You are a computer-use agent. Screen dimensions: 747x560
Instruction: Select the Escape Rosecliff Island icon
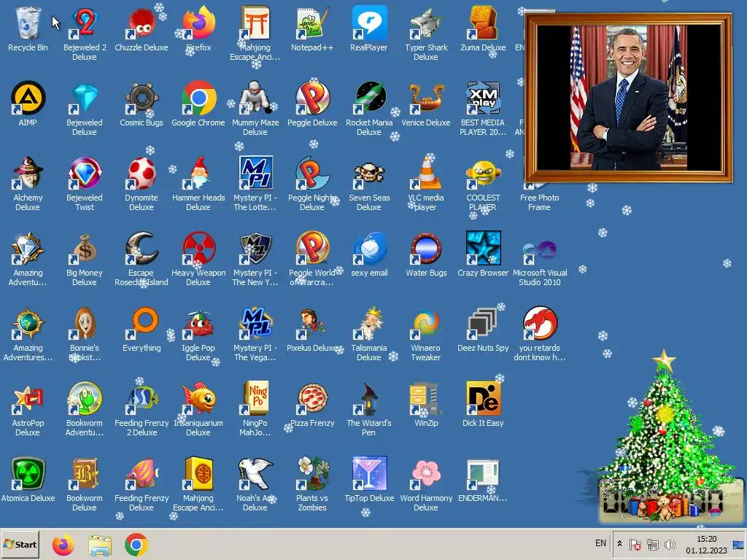point(142,248)
